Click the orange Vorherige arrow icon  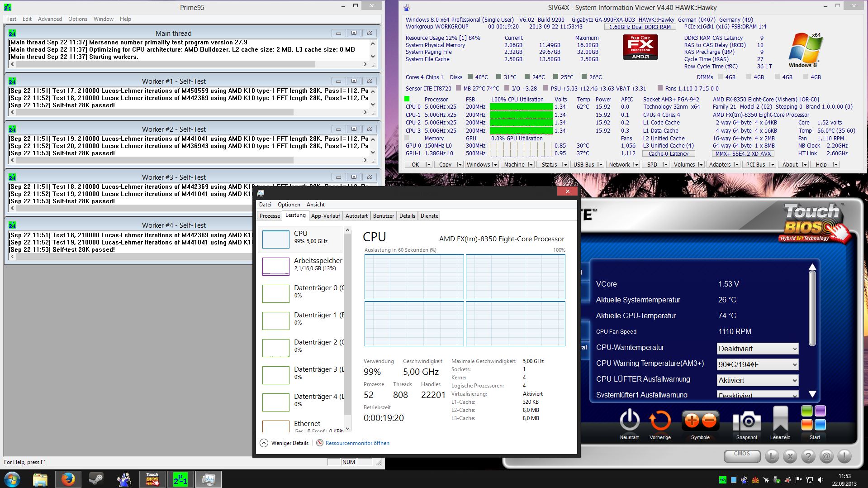click(x=660, y=421)
